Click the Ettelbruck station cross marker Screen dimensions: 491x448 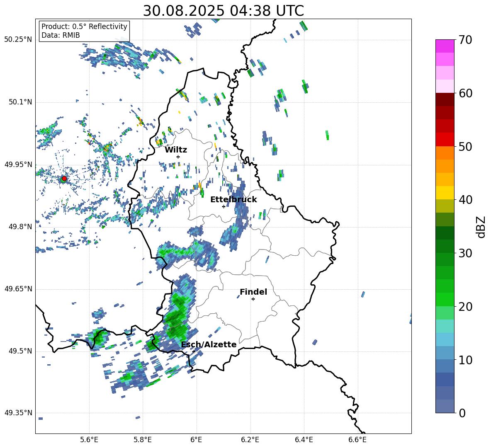pyautogui.click(x=224, y=206)
